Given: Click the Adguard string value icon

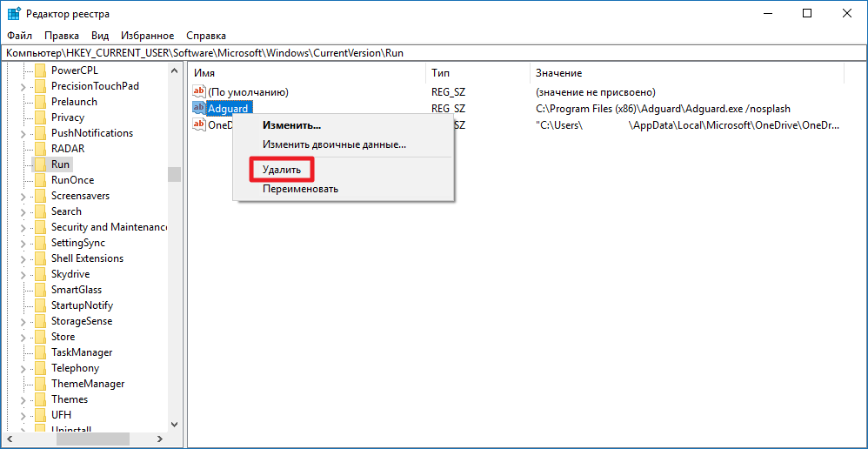Looking at the screenshot, I should [x=198, y=108].
